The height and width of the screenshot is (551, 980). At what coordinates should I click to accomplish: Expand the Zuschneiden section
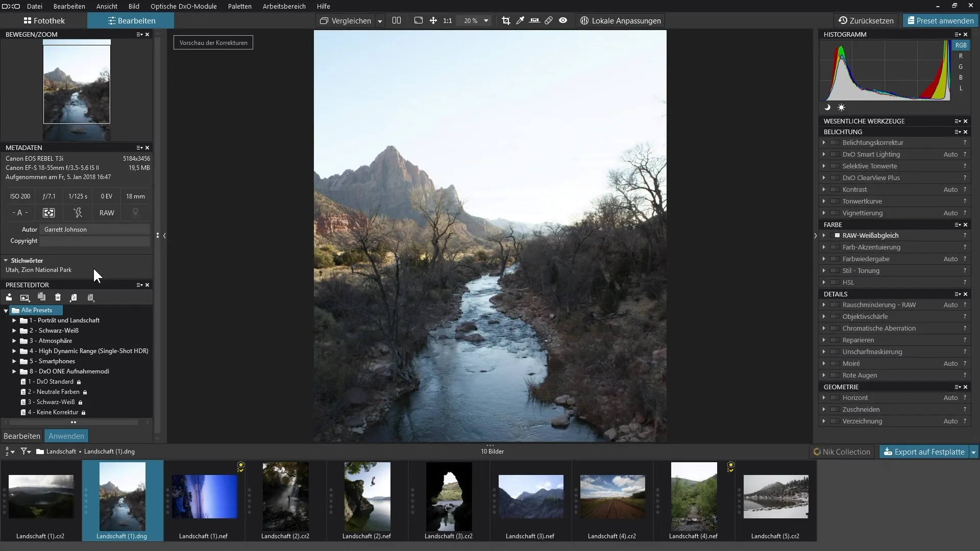[824, 409]
